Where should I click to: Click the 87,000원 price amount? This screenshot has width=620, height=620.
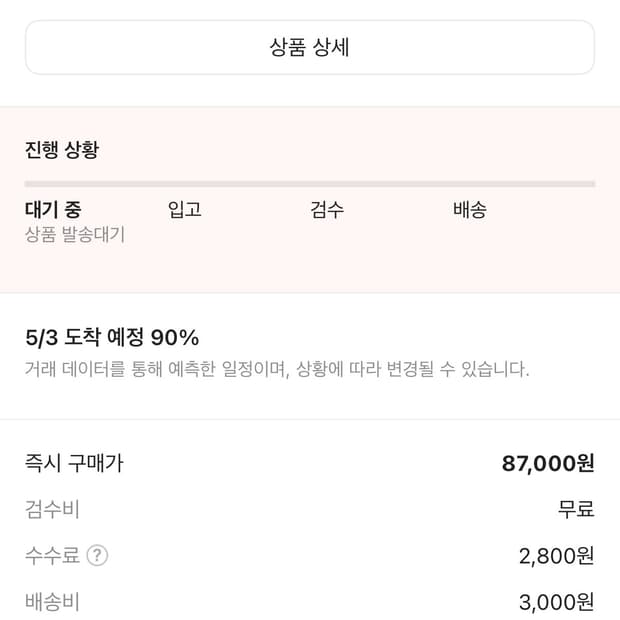click(548, 463)
